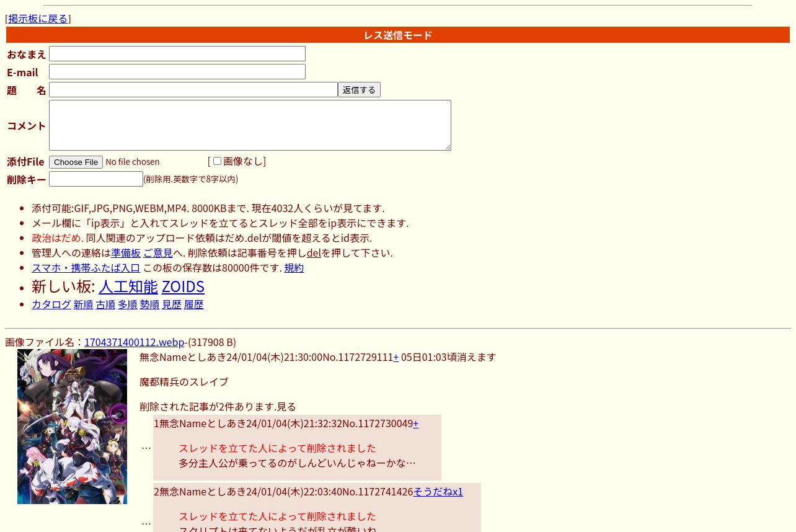Focus the 削除キー password field

click(x=96, y=179)
